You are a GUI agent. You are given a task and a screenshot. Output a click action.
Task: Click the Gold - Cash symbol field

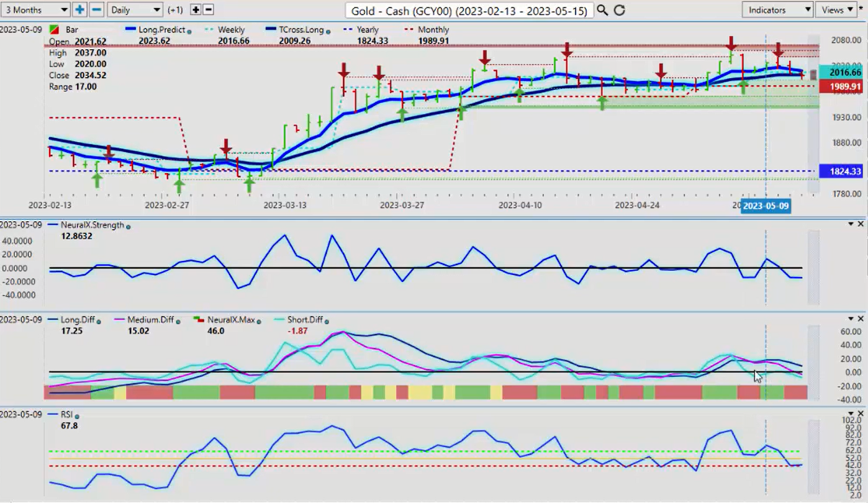pyautogui.click(x=469, y=11)
